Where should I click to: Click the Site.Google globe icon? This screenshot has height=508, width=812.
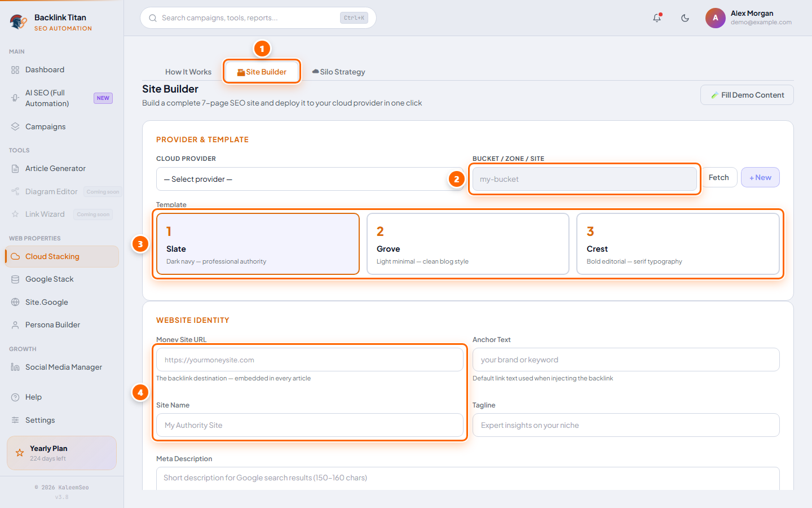(15, 302)
